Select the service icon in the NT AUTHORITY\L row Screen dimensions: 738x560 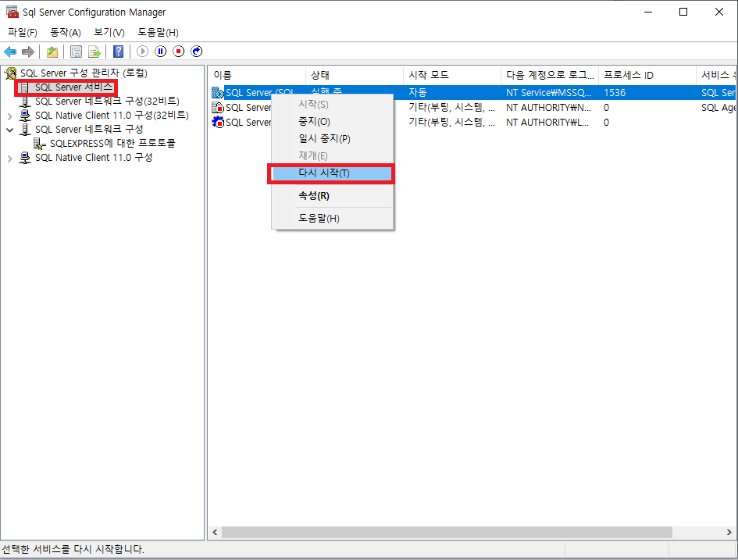(x=217, y=123)
